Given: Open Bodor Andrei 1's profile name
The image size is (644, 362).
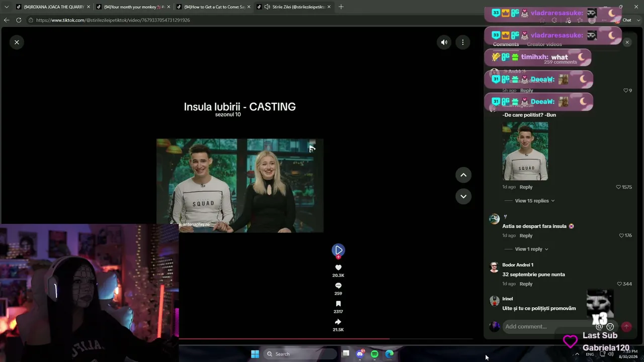Looking at the screenshot, I should click(x=518, y=265).
